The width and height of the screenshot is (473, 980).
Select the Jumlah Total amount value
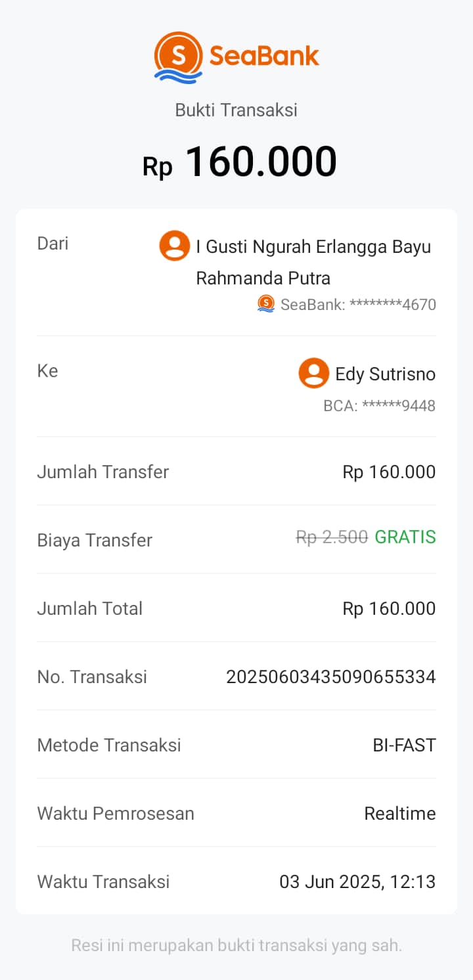(x=389, y=608)
